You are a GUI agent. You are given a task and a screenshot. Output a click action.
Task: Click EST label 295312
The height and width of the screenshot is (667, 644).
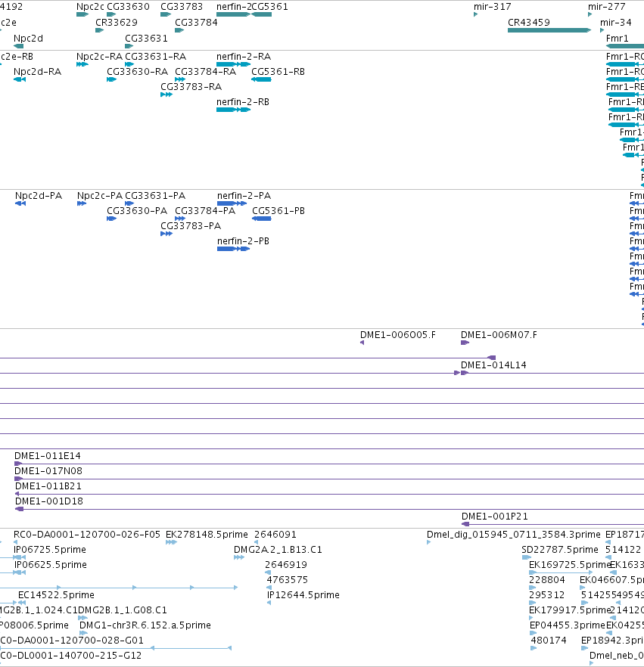point(547,595)
